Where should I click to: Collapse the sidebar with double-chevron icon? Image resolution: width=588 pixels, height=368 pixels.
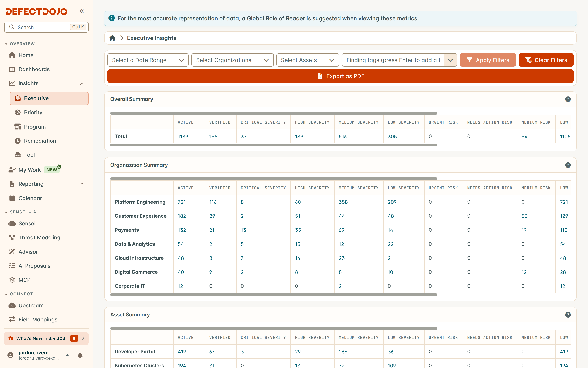(82, 11)
